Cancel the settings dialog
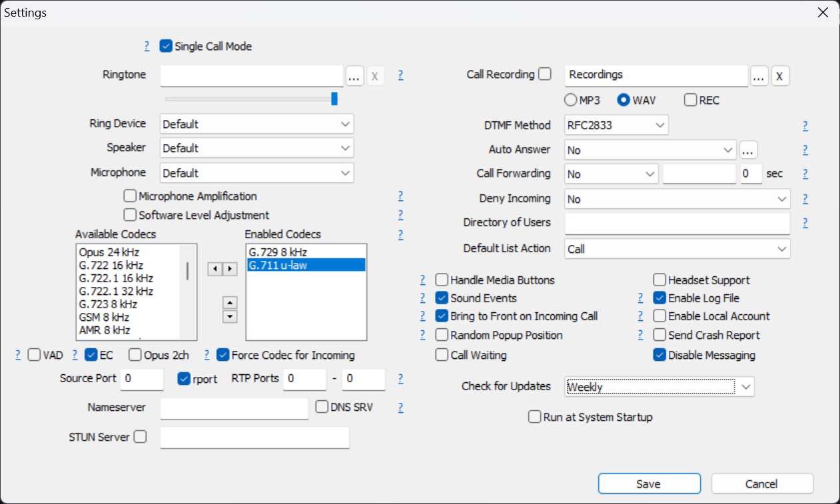 tap(761, 483)
